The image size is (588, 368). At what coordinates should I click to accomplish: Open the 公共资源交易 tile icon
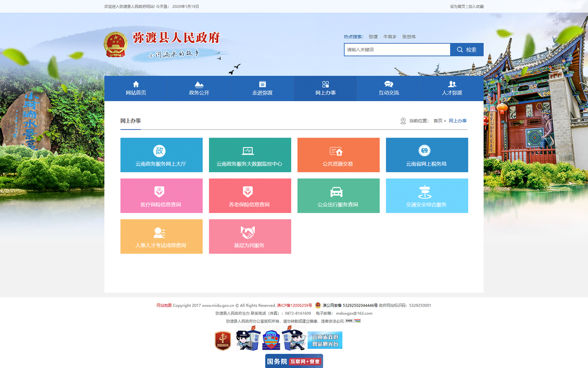[x=336, y=151]
